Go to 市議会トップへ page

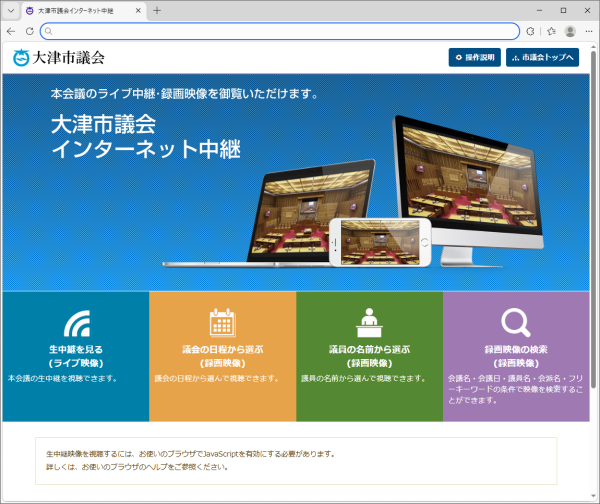[x=542, y=58]
